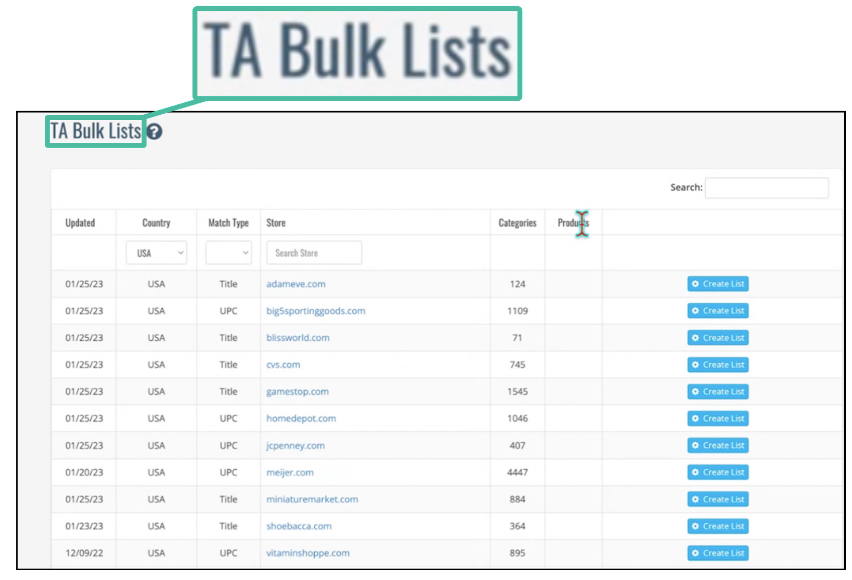Select the 1545 categories value
The width and height of the screenshot is (852, 580).
tap(517, 391)
